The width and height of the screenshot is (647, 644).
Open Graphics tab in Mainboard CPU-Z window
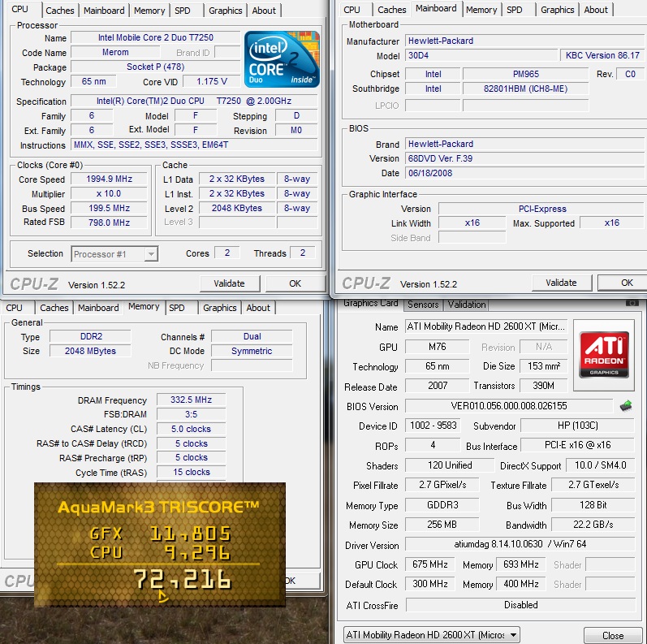pyautogui.click(x=558, y=10)
